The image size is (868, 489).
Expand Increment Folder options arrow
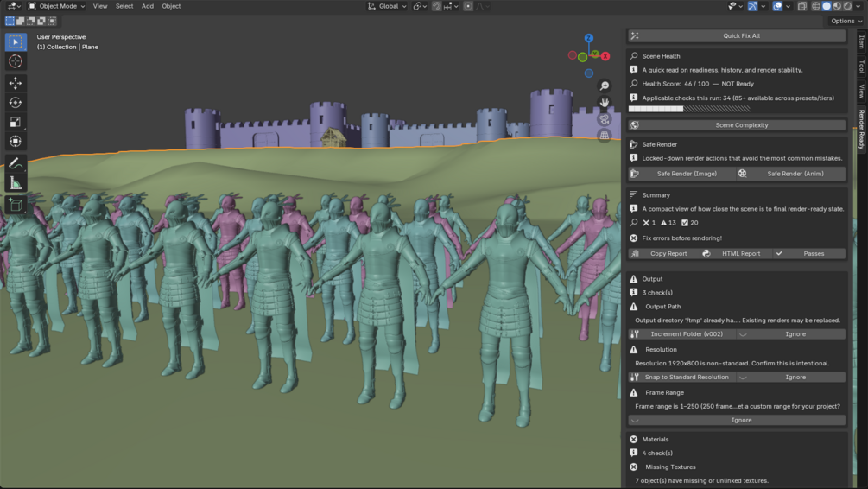(743, 334)
